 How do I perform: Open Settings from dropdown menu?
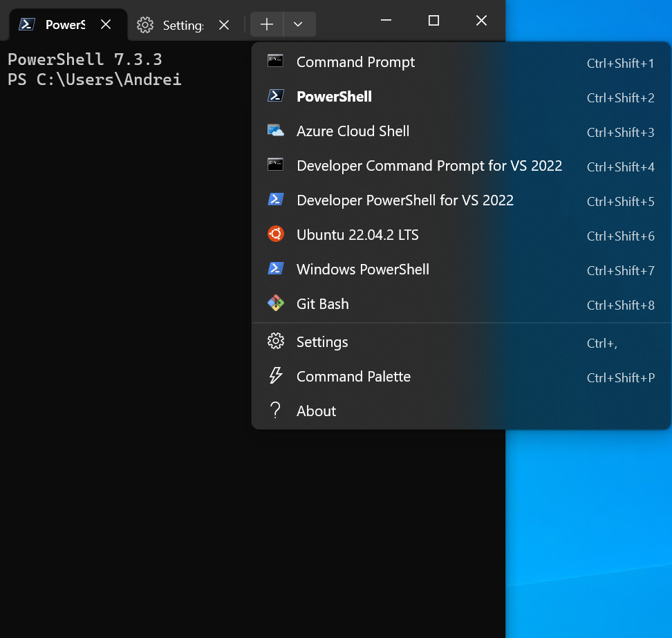point(460,342)
